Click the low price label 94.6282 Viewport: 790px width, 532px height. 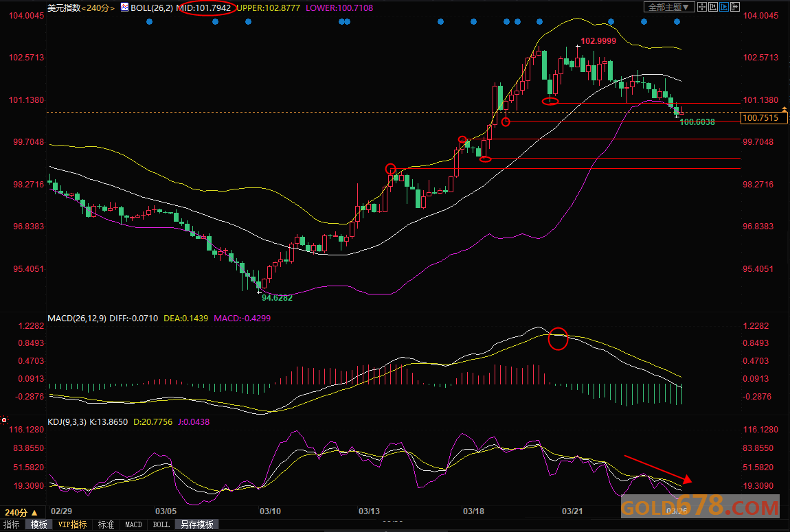tap(277, 297)
